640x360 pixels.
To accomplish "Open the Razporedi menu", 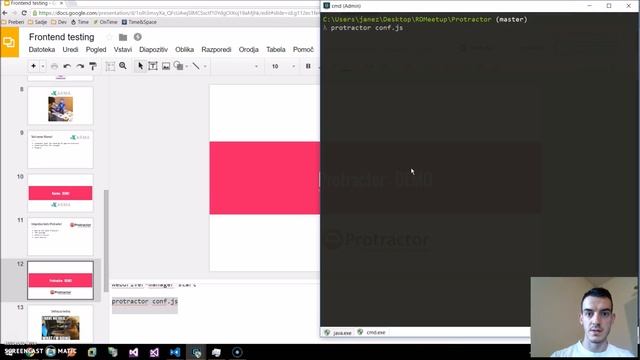I will coord(216,49).
